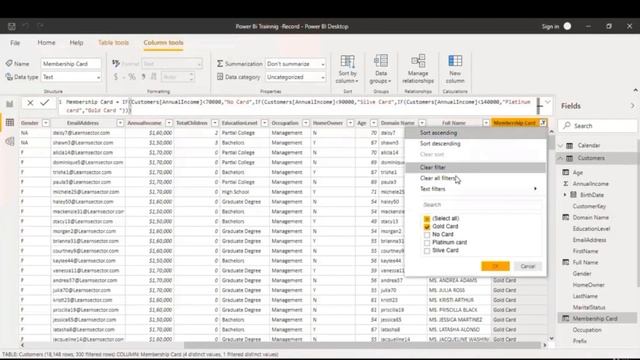The width and height of the screenshot is (640, 360).
Task: Expand the BirthDate field hierarchy
Action: pos(565,195)
